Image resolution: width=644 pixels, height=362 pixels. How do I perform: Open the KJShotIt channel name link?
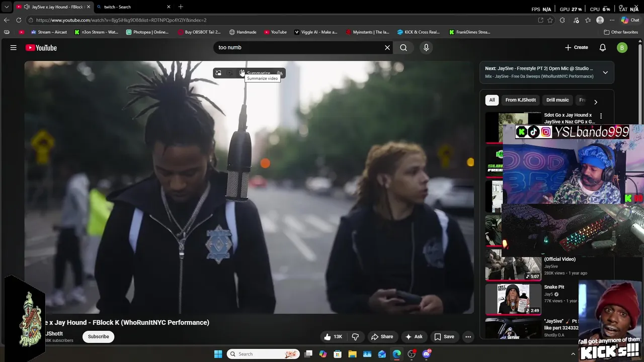(x=54, y=333)
